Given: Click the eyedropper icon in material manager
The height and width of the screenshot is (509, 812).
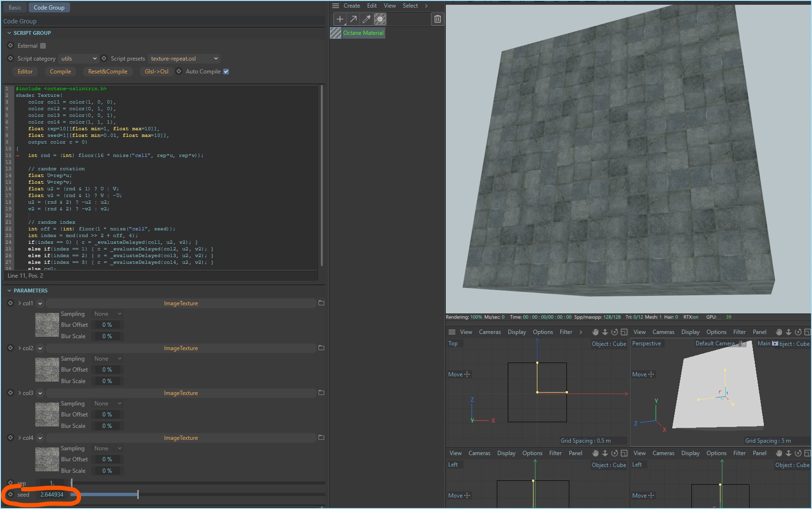Looking at the screenshot, I should (366, 19).
